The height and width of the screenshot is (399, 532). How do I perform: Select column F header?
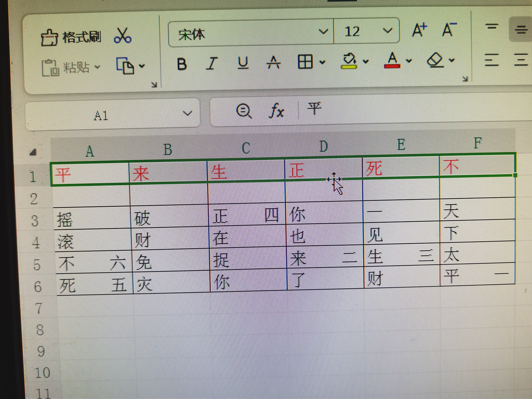tap(478, 143)
